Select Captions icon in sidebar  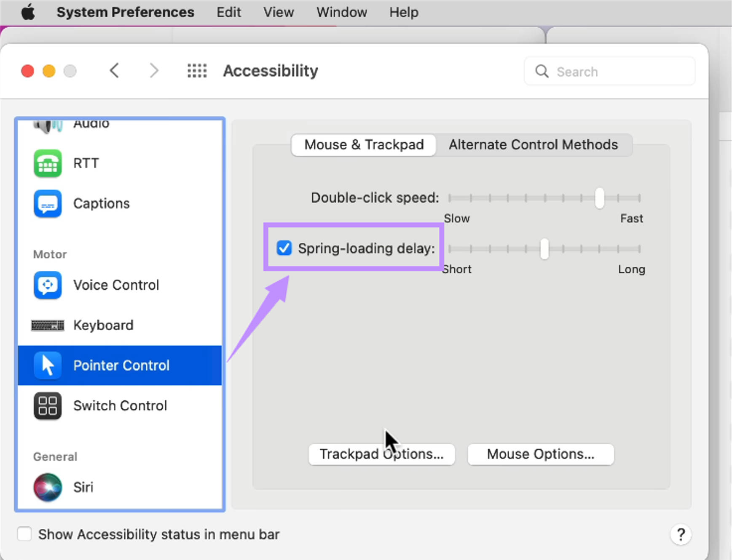click(48, 204)
